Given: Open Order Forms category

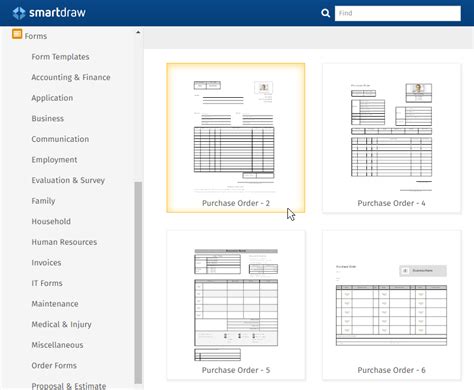Looking at the screenshot, I should 54,366.
